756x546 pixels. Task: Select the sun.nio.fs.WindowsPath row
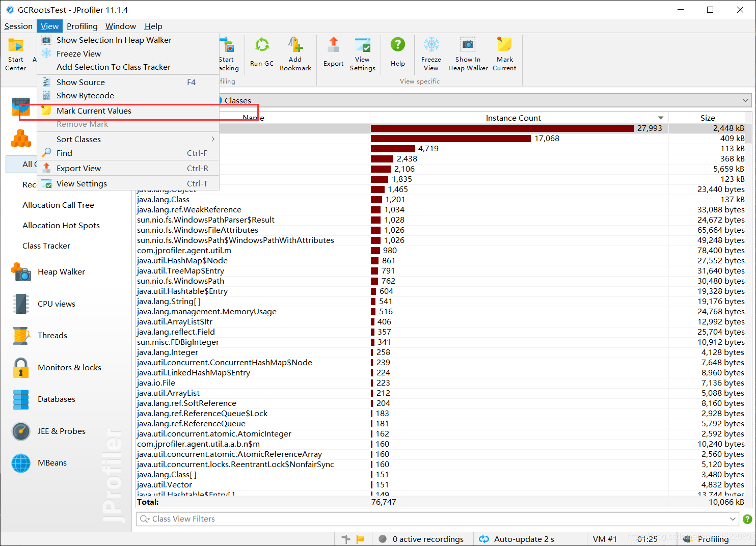click(x=441, y=281)
